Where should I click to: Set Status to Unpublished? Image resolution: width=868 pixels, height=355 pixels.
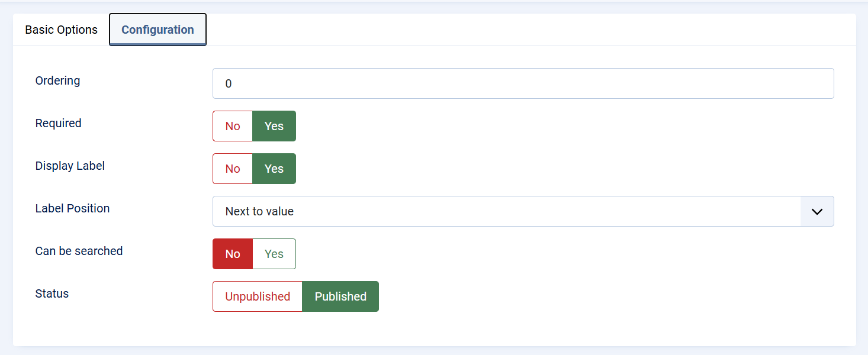click(258, 296)
